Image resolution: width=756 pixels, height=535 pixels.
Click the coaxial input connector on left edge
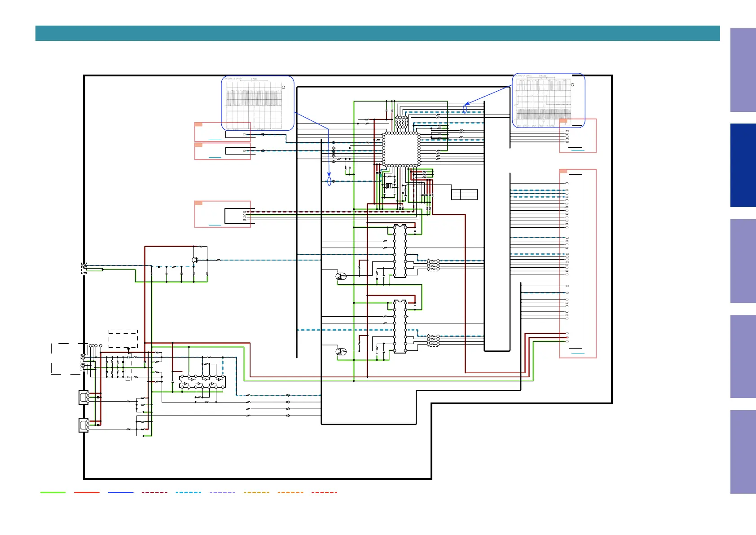84,268
